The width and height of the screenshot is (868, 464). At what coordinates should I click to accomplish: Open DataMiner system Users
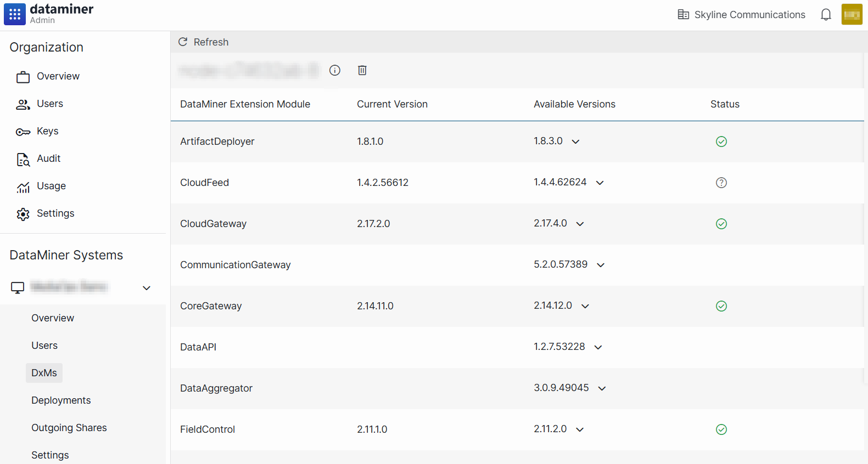pyautogui.click(x=44, y=346)
